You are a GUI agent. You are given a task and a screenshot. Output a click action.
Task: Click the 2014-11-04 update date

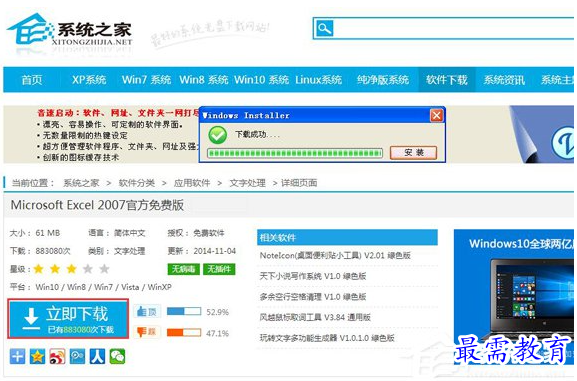(215, 251)
